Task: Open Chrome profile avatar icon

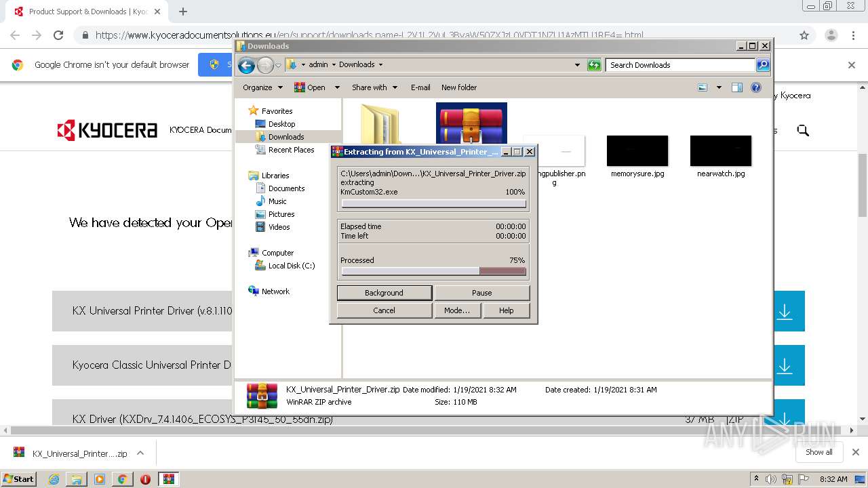Action: coord(831,35)
